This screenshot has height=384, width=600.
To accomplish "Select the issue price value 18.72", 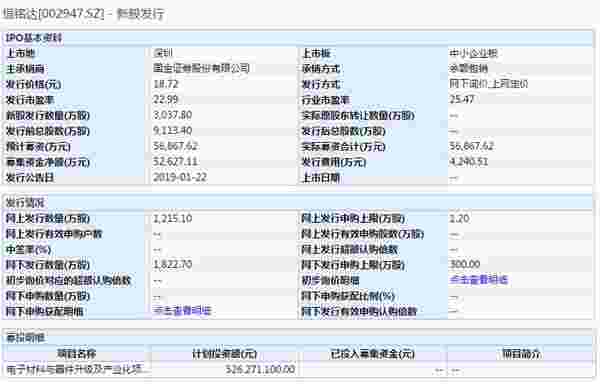I will tap(166, 84).
